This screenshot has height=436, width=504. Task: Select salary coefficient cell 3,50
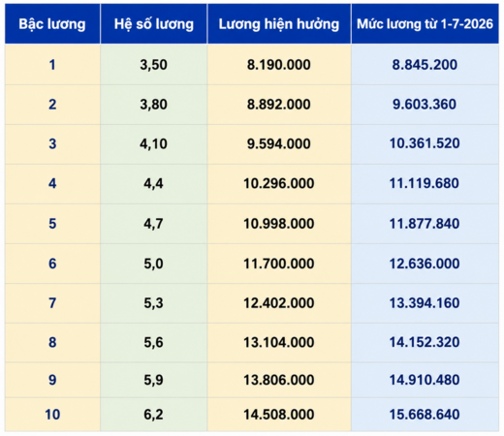pos(154,65)
